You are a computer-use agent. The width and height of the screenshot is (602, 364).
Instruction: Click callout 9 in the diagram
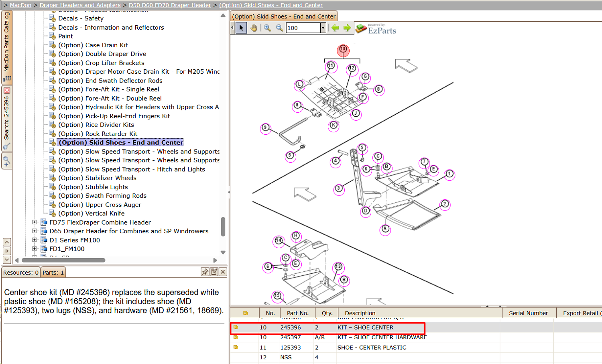[x=265, y=128]
